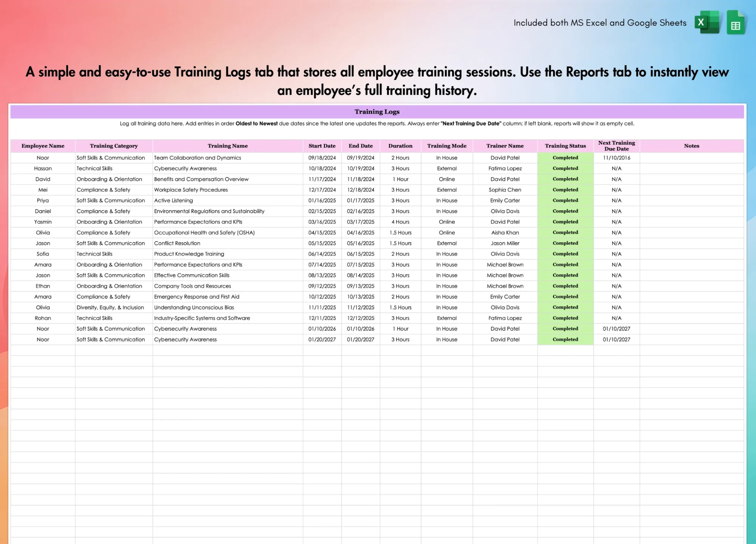This screenshot has width=756, height=544.
Task: Select the Training Category column header
Action: point(114,146)
